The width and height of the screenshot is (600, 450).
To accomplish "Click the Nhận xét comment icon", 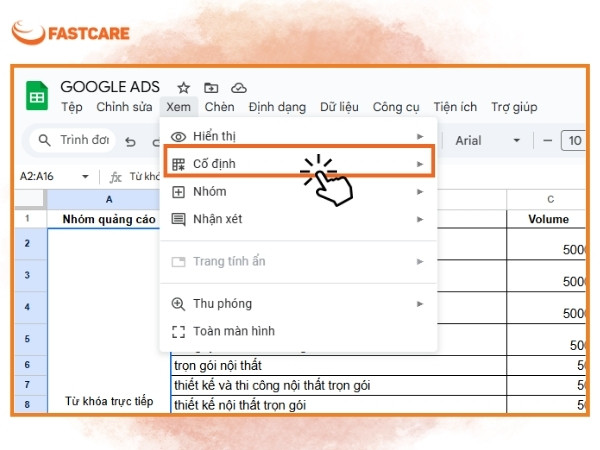I will (178, 219).
